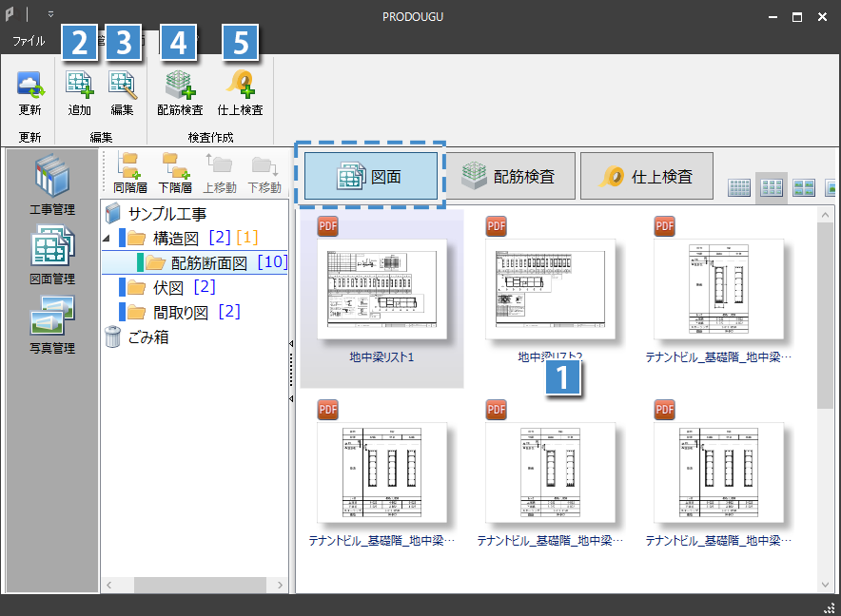
Task: Switch to small thumbnail grid view
Action: click(739, 187)
